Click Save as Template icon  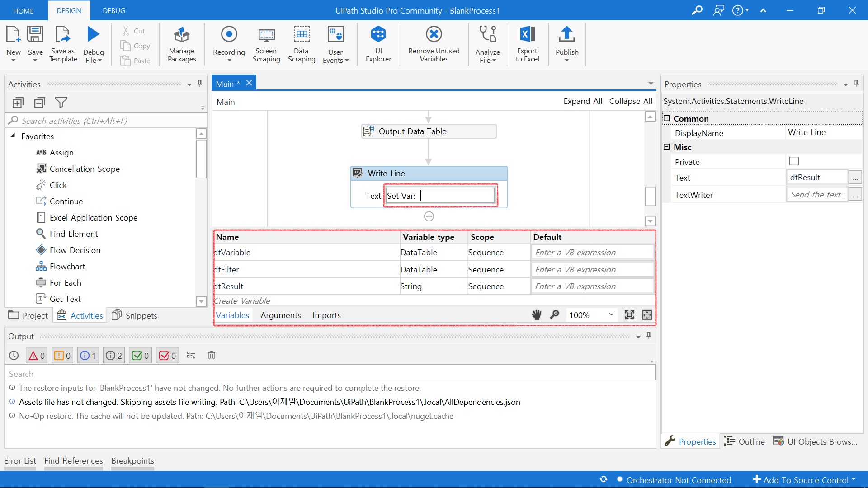pos(63,35)
